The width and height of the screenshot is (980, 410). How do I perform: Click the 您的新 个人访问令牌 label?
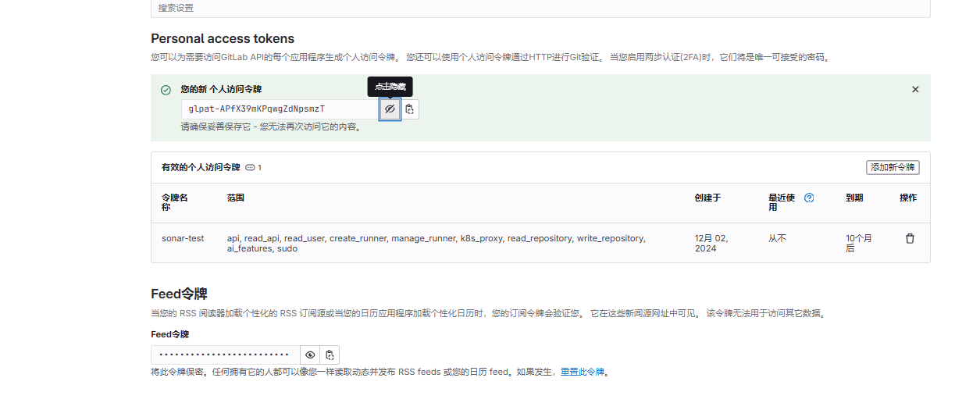click(x=221, y=89)
